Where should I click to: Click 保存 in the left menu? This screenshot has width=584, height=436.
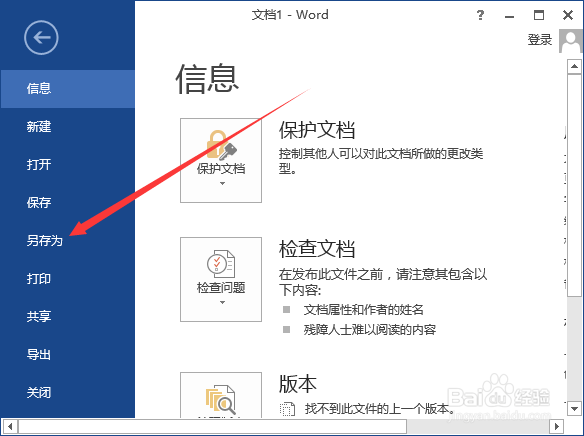pos(67,203)
